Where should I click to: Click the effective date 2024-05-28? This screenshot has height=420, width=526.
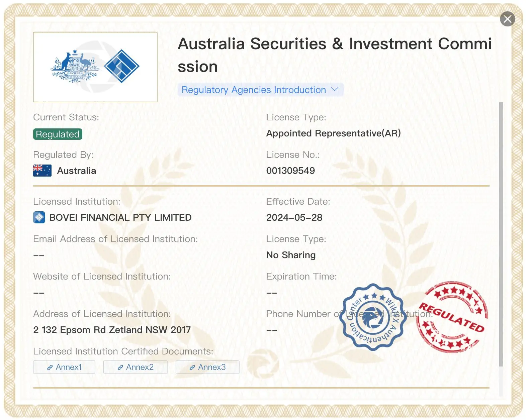click(x=294, y=217)
